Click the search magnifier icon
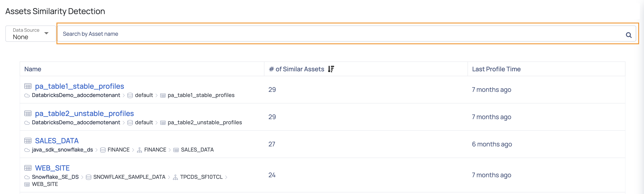The image size is (644, 194). pos(629,35)
